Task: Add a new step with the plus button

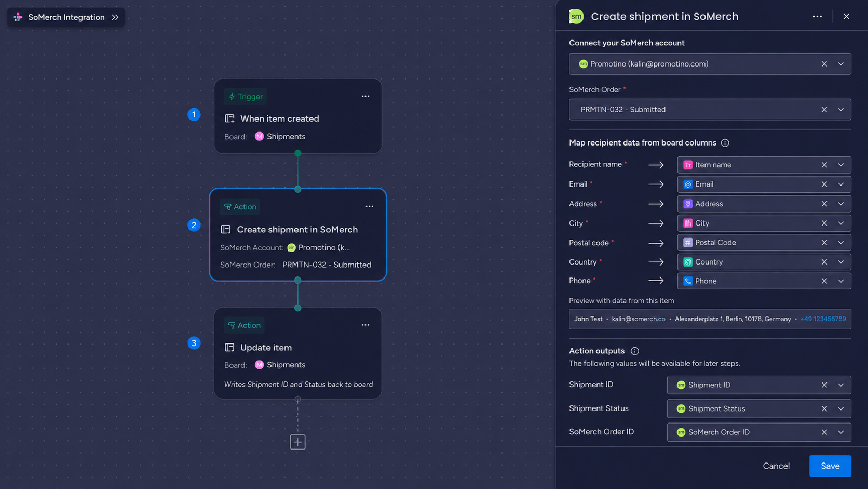Action: (297, 442)
